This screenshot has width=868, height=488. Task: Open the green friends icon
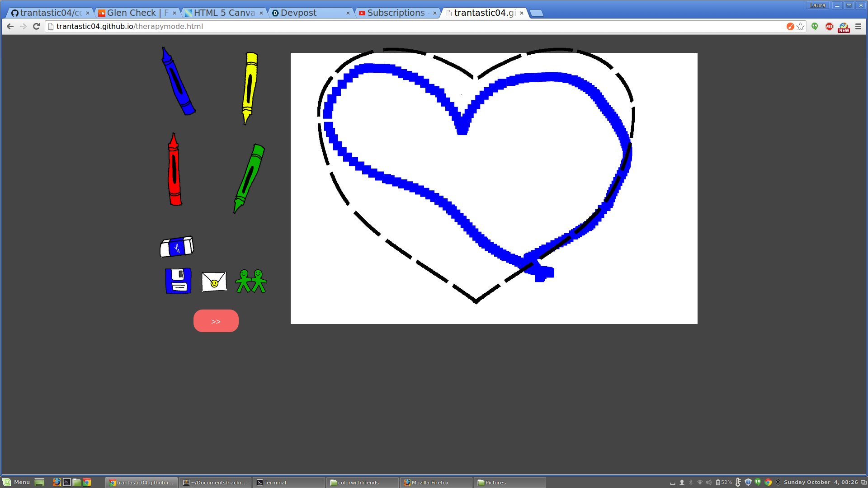[x=251, y=281]
